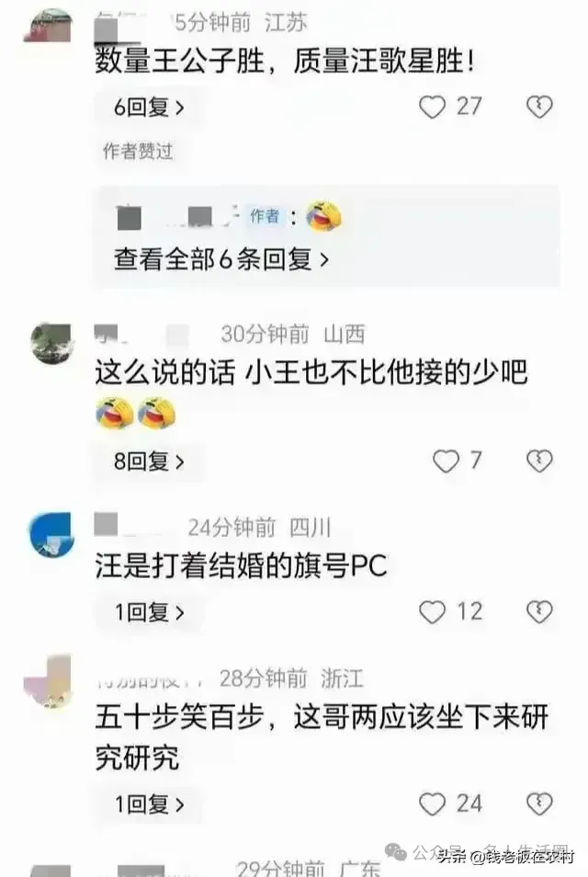Select comment text 数量王公子胜，质量汪歌星胜
Screen dimensions: 588x877
coord(285,61)
